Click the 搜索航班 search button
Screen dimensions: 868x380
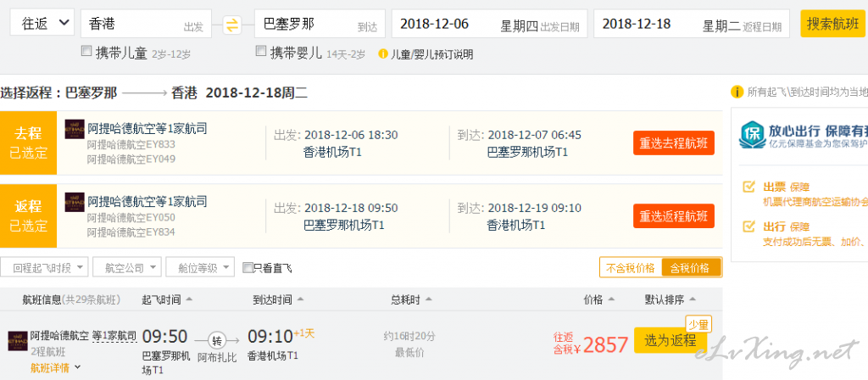tap(832, 24)
